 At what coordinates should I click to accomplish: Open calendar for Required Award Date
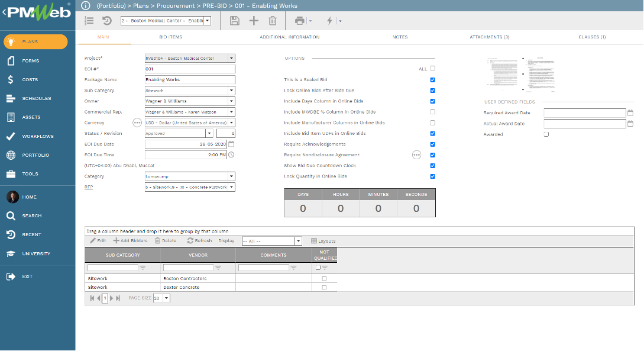(x=630, y=112)
